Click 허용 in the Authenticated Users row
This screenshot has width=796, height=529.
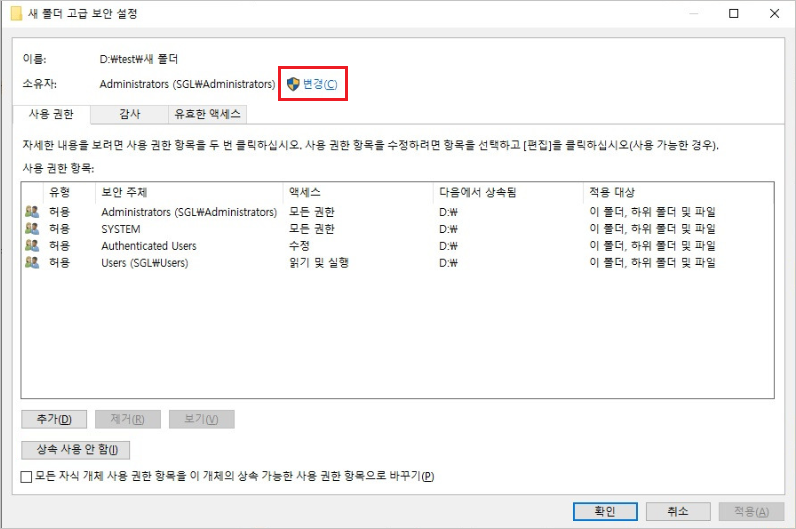click(59, 246)
